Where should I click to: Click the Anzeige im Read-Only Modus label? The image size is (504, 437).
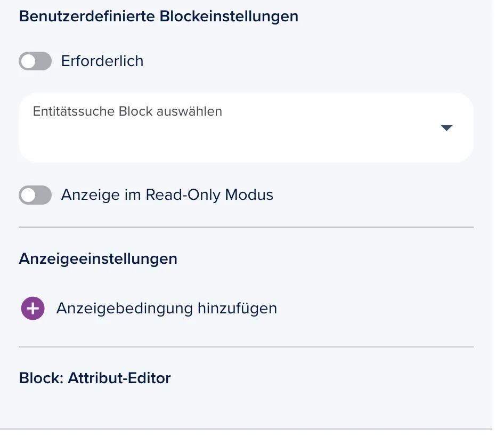(x=167, y=195)
